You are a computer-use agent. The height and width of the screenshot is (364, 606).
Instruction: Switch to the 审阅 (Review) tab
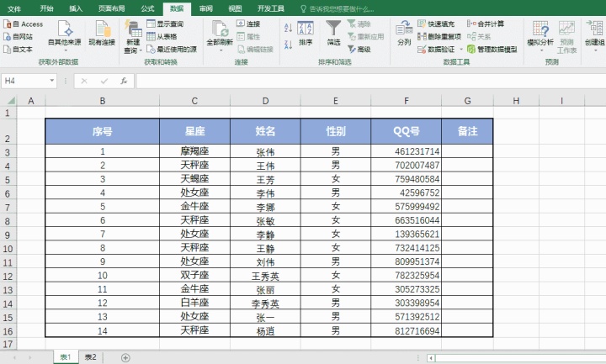point(205,8)
